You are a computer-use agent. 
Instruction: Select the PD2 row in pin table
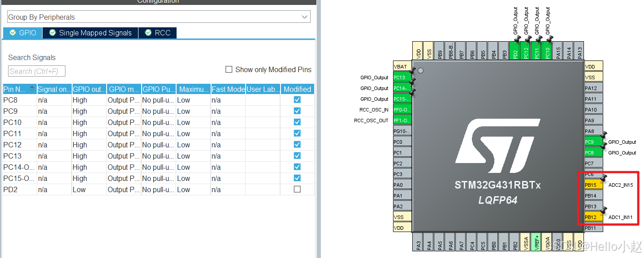(158, 189)
